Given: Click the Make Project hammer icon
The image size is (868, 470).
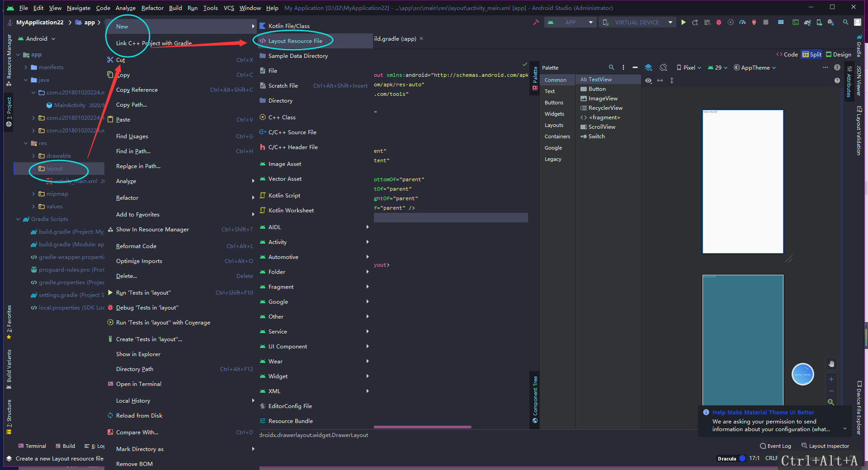Looking at the screenshot, I should pyautogui.click(x=536, y=22).
